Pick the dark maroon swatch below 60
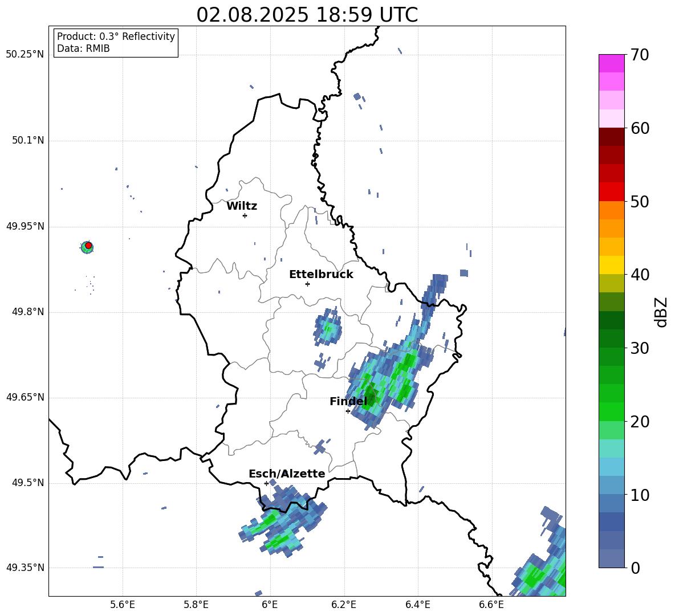Image resolution: width=675 pixels, height=616 pixels. [611, 137]
